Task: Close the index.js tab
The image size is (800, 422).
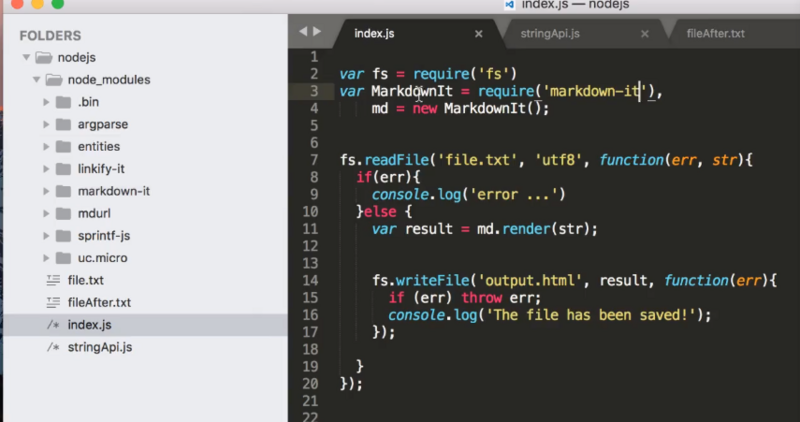Action: click(x=479, y=34)
